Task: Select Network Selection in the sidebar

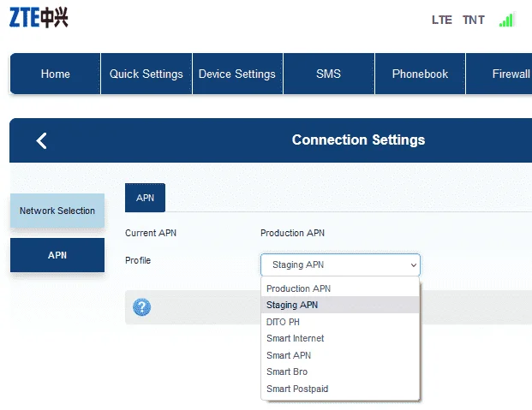Action: click(x=57, y=211)
